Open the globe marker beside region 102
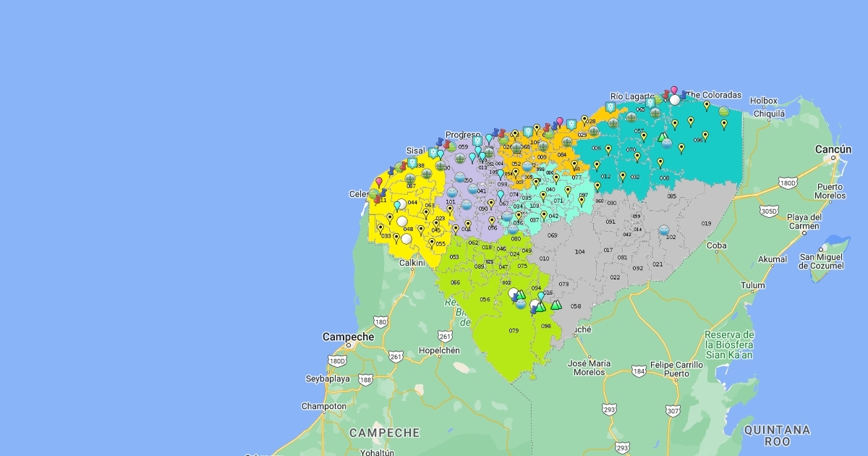This screenshot has height=456, width=868. pyautogui.click(x=663, y=230)
